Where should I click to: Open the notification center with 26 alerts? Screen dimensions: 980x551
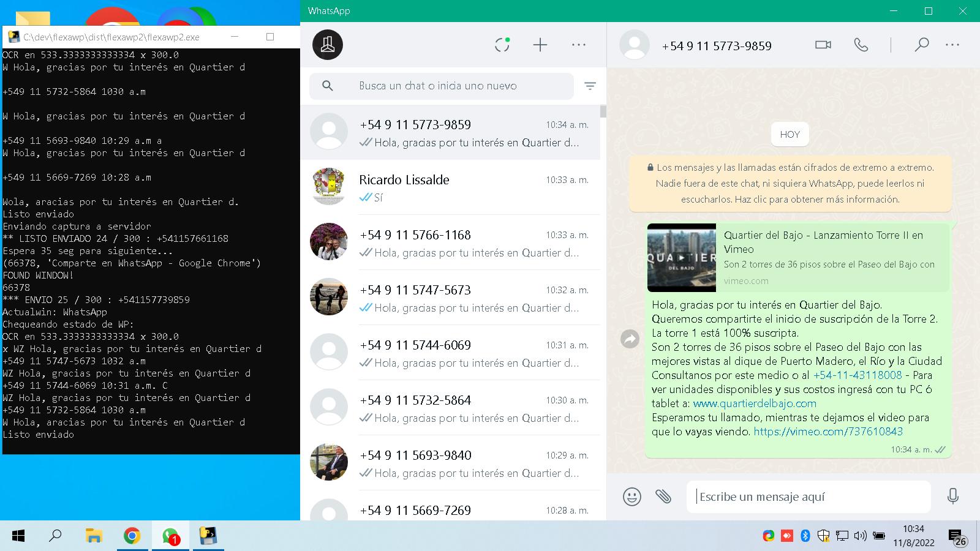[x=957, y=538]
